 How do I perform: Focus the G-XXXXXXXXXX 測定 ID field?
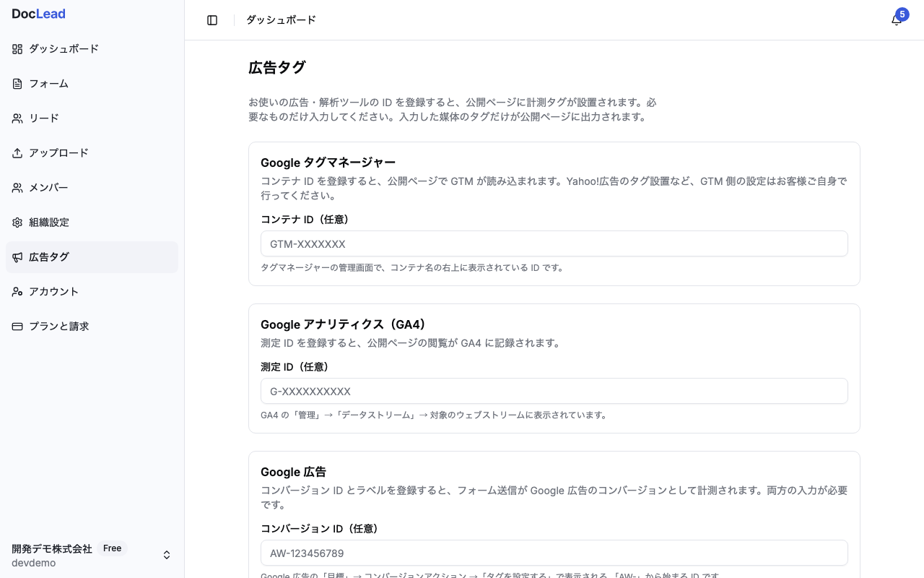(x=554, y=391)
